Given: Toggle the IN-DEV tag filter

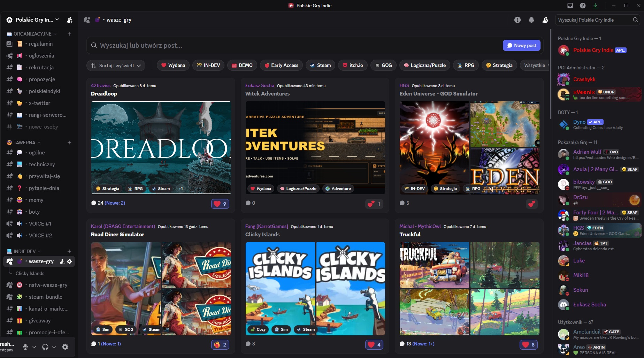Looking at the screenshot, I should pyautogui.click(x=208, y=65).
